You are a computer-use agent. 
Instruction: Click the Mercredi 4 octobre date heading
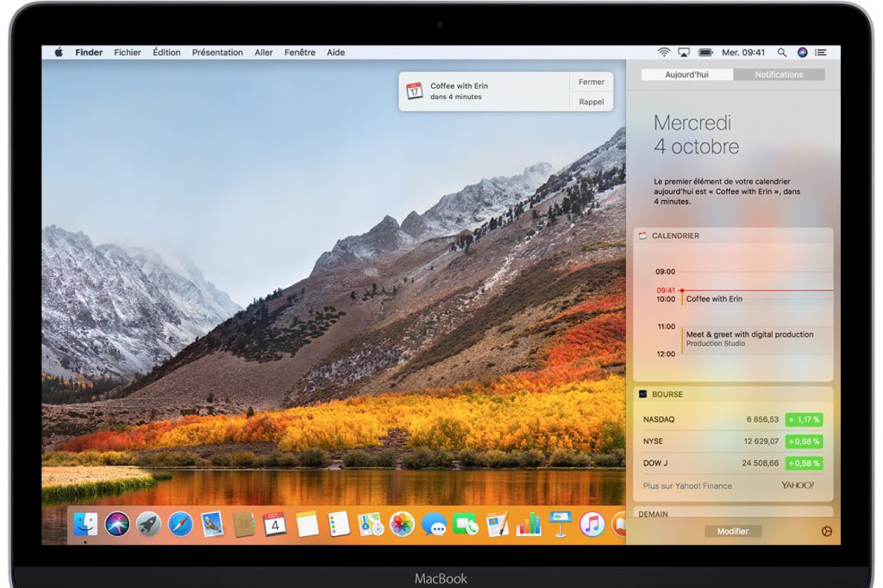click(697, 134)
